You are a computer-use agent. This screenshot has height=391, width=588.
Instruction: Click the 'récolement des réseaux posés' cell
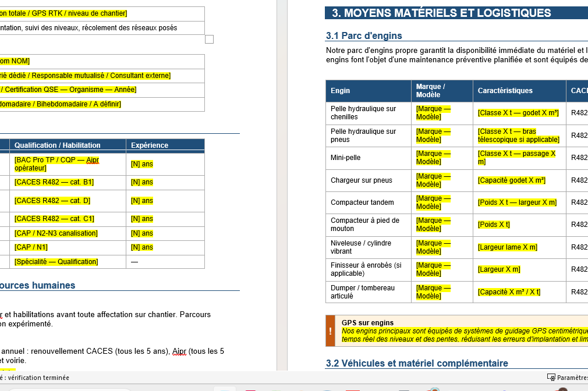coord(102,28)
